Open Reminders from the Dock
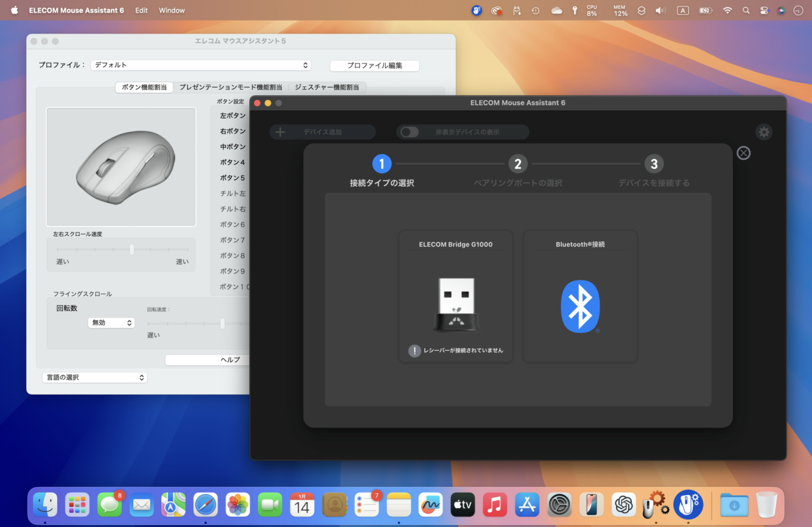Screen dimensions: 812x527 (x=367, y=505)
